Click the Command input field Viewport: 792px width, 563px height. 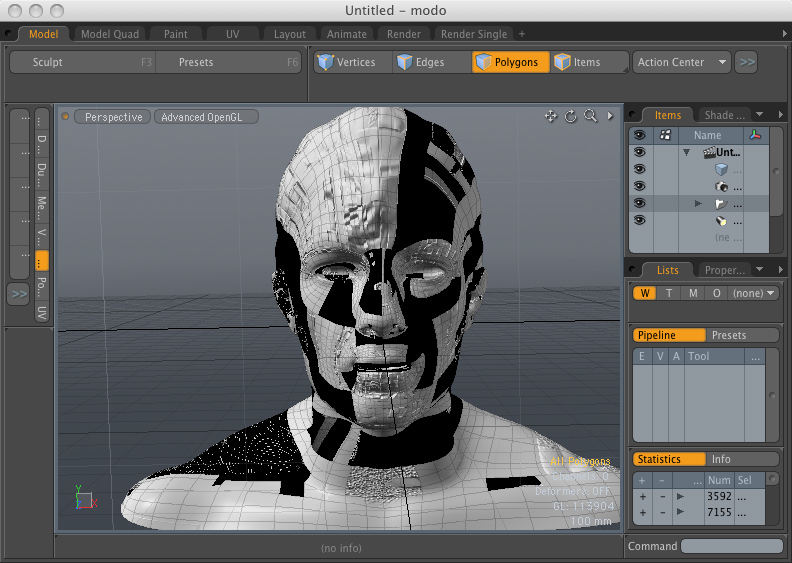(732, 546)
